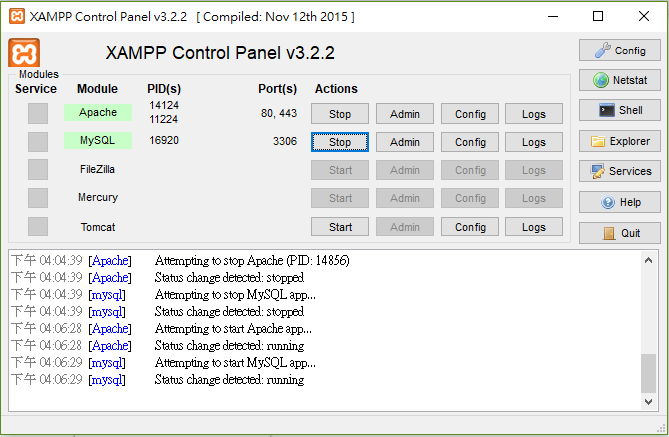Screen dimensions: 669x437
Task: Click the large orange XAMPP logo
Action: click(24, 53)
